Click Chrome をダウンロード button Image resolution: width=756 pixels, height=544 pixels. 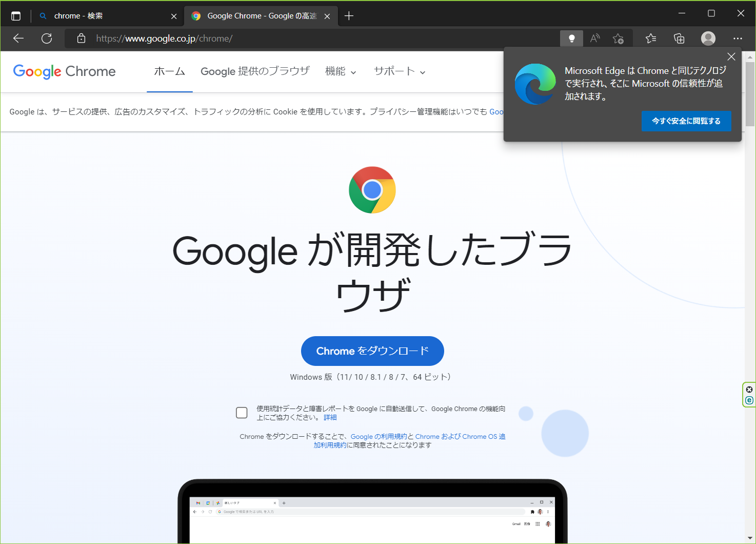372,351
